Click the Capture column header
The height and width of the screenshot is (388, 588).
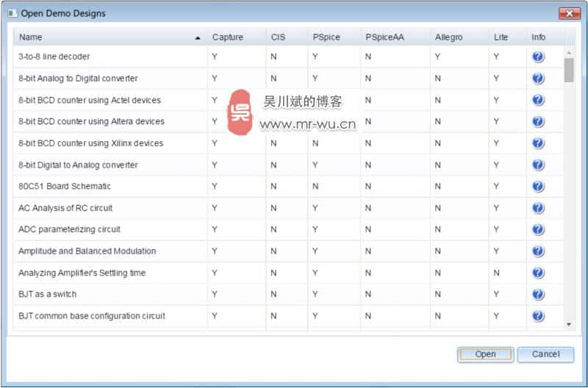click(x=227, y=37)
